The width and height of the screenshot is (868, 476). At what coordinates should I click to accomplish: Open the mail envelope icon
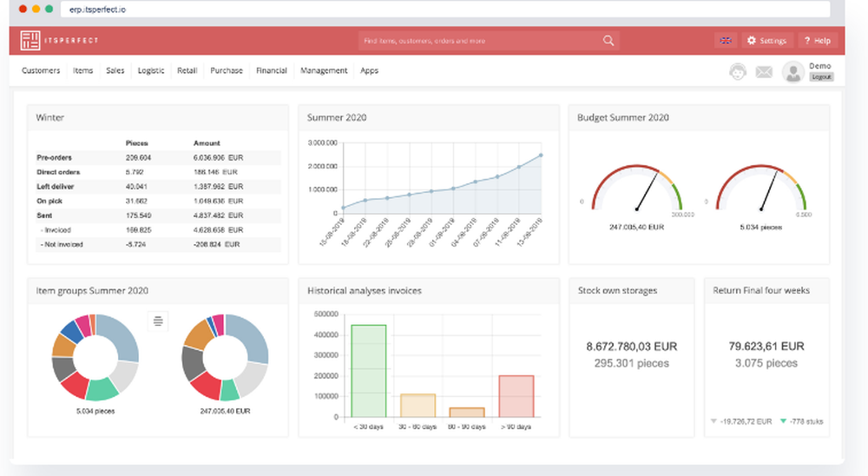point(764,71)
